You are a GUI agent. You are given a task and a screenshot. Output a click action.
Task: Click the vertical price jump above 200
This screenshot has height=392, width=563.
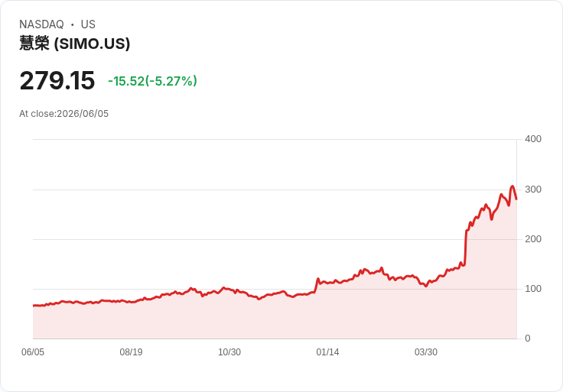465,248
